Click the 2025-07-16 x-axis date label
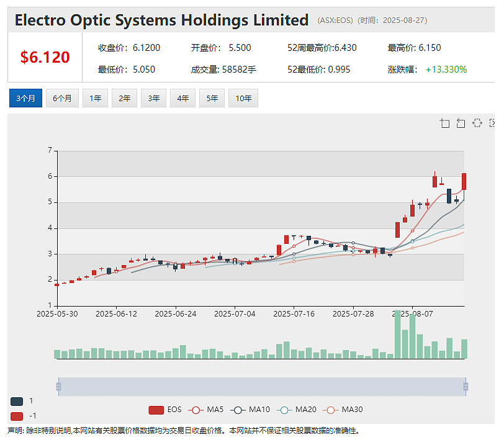504x445 pixels. (294, 314)
